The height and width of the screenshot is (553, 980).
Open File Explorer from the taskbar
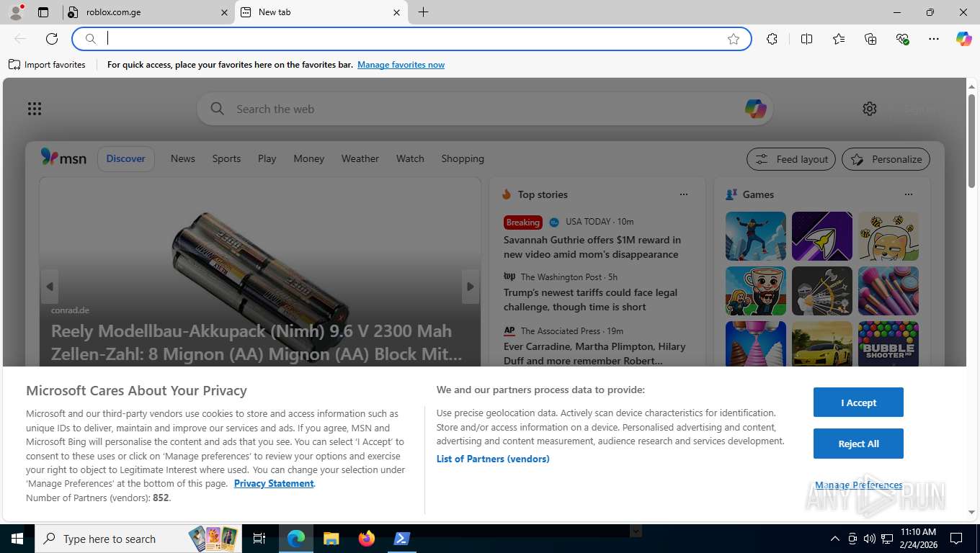tap(331, 539)
